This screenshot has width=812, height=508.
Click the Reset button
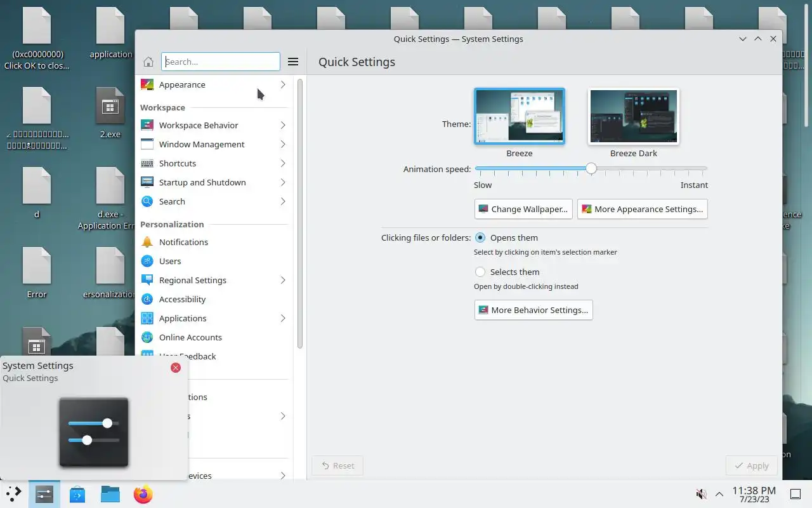(337, 465)
